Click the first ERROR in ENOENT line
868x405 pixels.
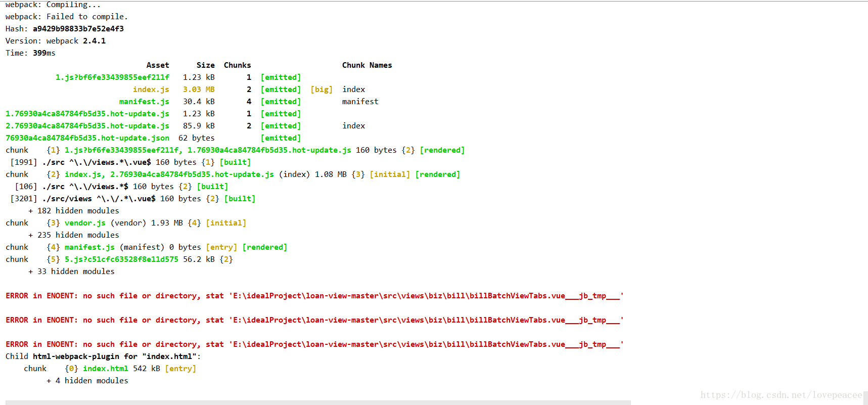(x=314, y=296)
